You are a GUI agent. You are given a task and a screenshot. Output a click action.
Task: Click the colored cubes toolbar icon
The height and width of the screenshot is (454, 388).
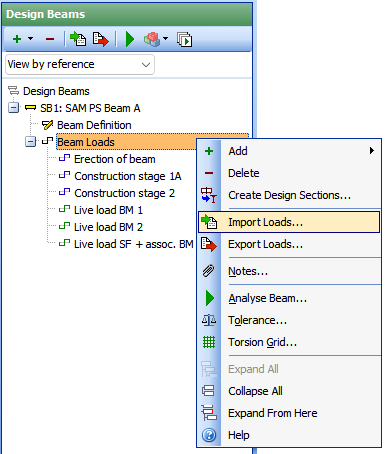152,39
